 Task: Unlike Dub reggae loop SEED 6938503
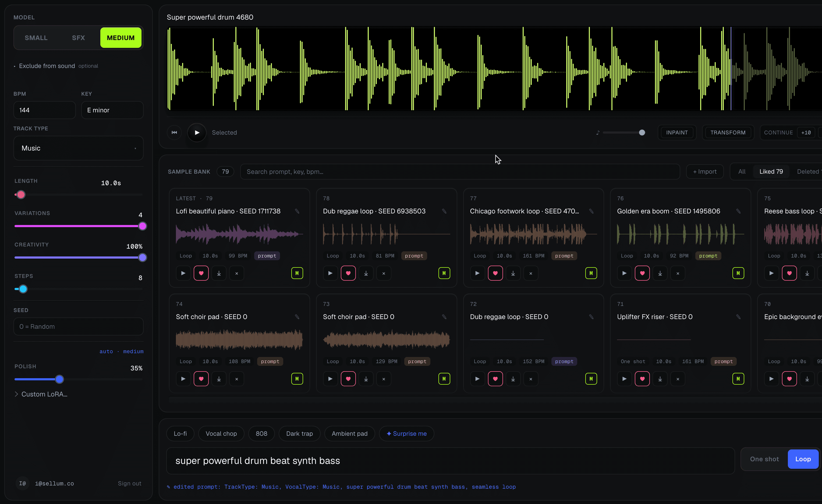[x=348, y=273]
